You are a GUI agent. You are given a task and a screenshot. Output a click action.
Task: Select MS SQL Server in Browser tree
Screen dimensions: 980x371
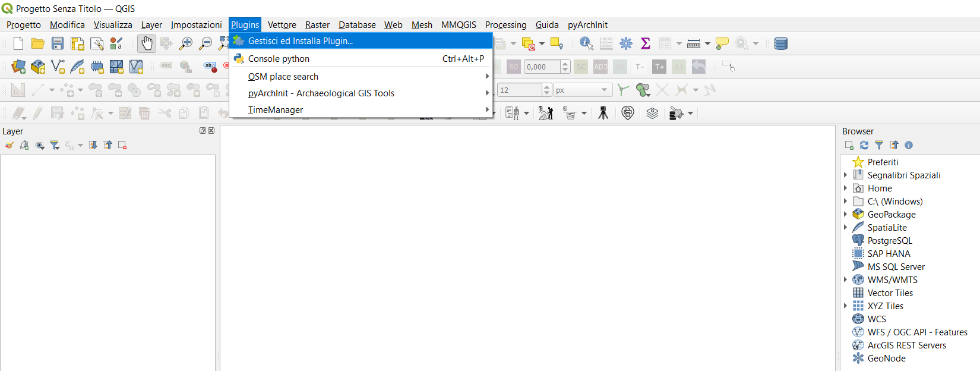point(896,266)
